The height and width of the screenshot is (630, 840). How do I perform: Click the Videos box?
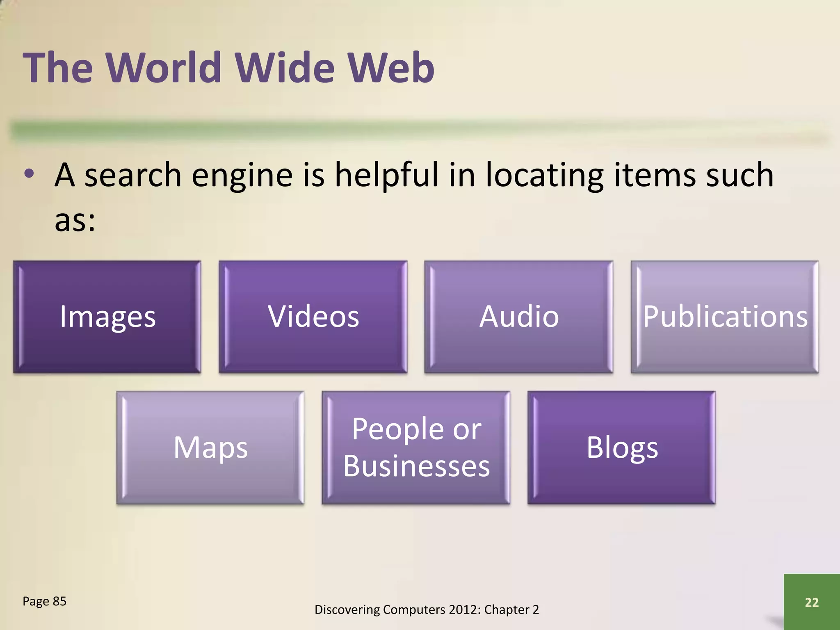(x=313, y=317)
